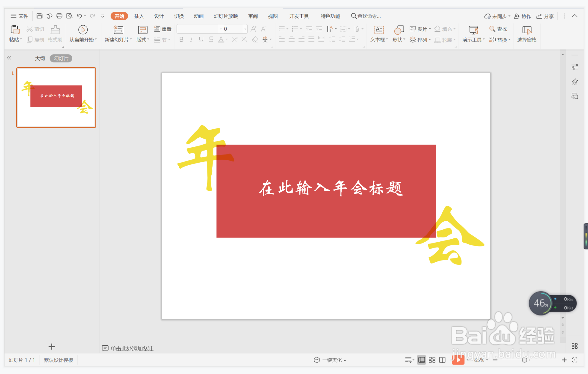Switch to the 大纲 outline view tab

point(40,58)
